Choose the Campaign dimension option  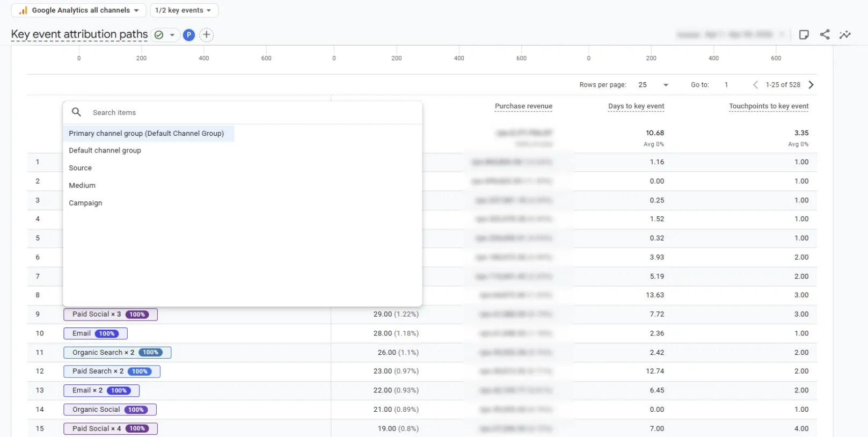85,203
